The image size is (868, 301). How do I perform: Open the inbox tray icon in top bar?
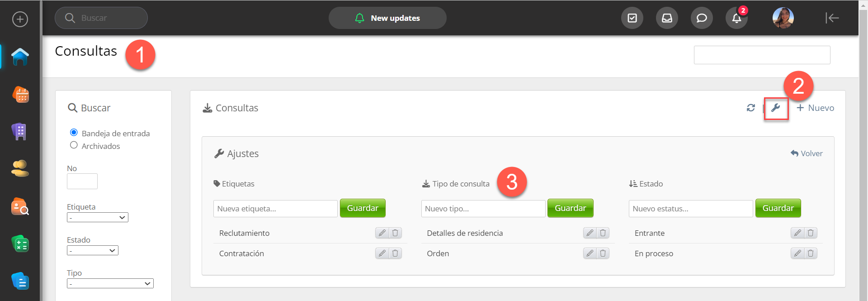[667, 18]
